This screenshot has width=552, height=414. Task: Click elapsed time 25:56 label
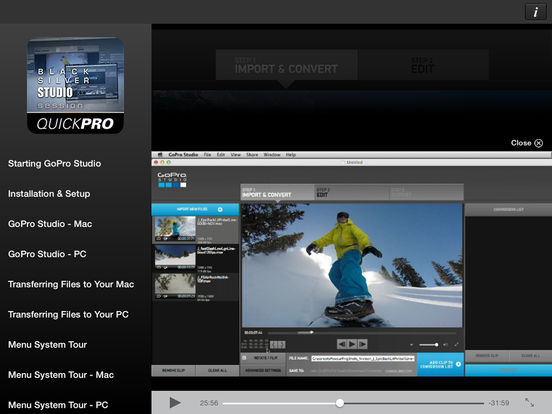(209, 403)
